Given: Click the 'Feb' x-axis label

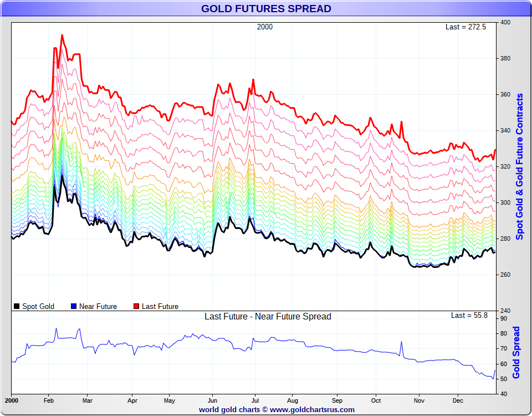Looking at the screenshot, I should pyautogui.click(x=49, y=400).
